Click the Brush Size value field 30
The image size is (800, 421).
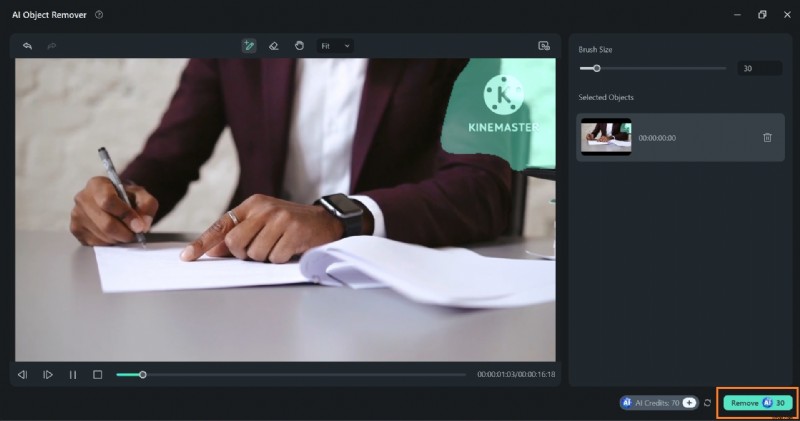759,68
